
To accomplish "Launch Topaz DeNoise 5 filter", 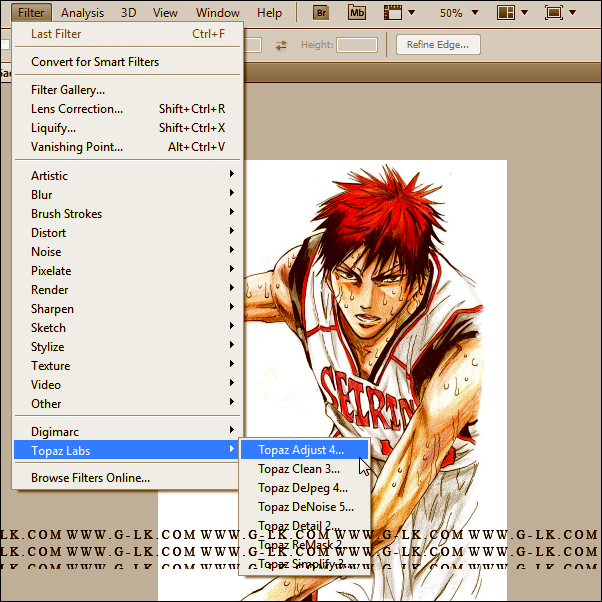I will 304,507.
